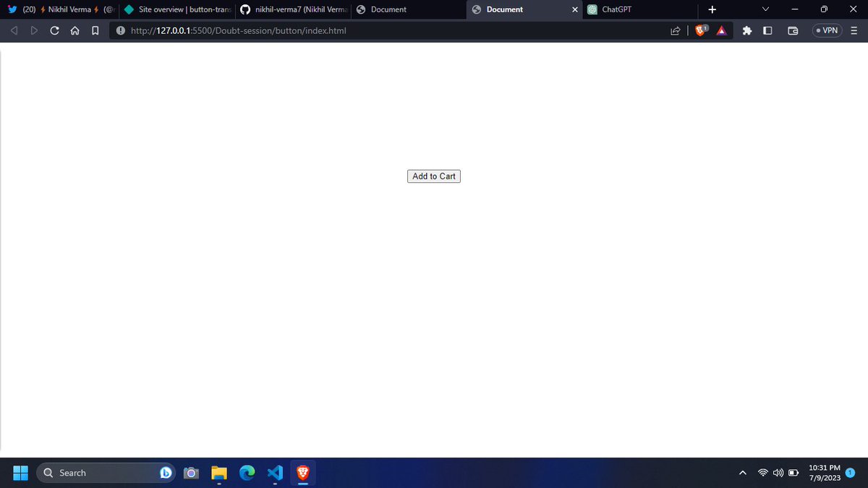Open File Explorer from the taskbar
868x488 pixels.
pos(219,473)
